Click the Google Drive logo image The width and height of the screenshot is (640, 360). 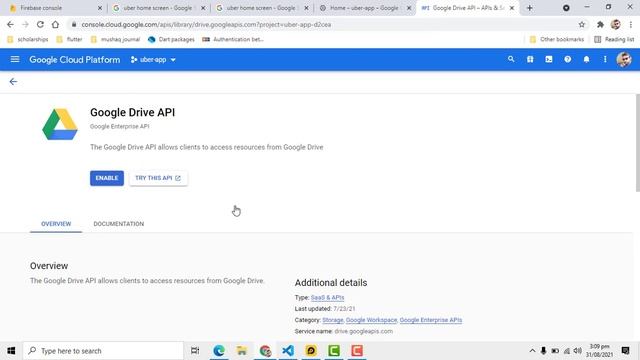click(x=60, y=124)
